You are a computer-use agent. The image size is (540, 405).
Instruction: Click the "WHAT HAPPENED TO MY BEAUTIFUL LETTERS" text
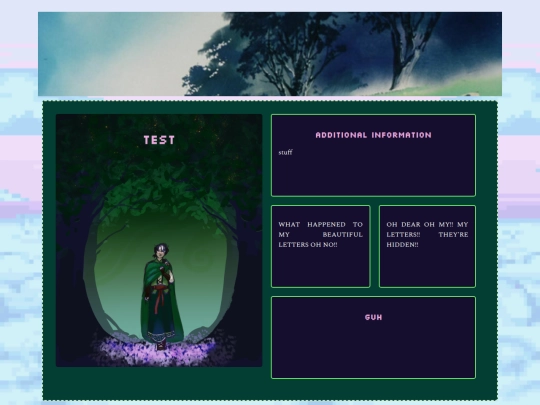tap(320, 235)
